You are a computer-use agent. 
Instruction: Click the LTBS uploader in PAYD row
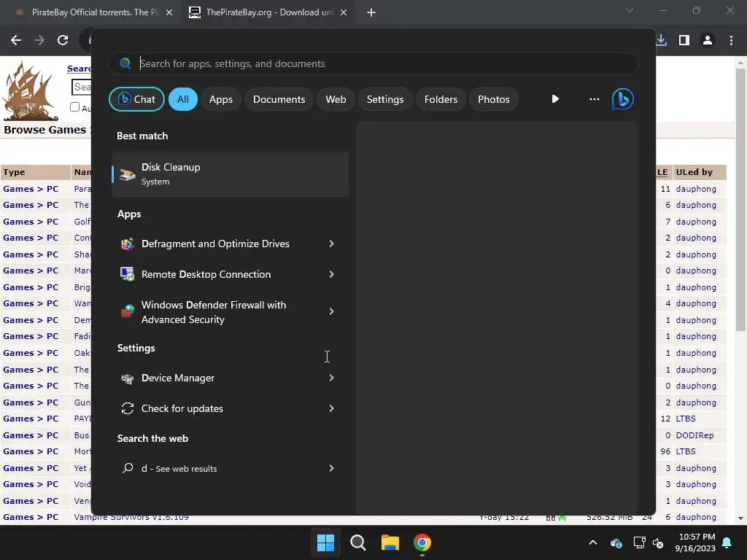point(686,419)
